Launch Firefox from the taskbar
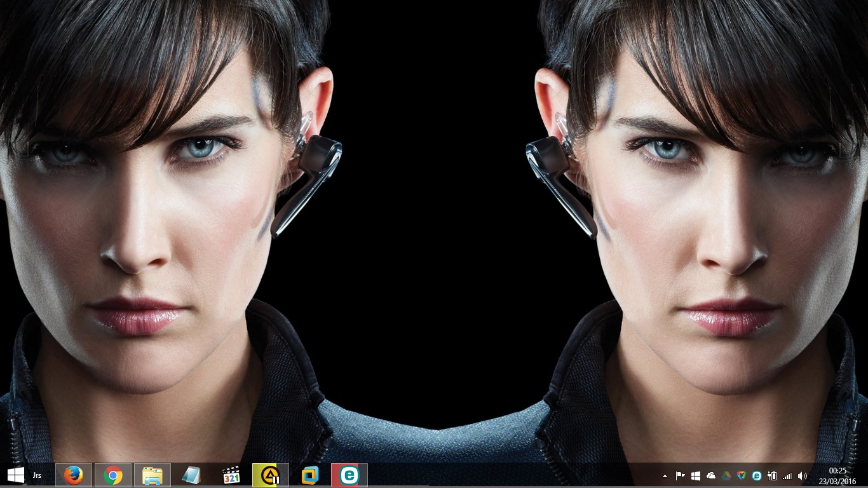868x488 pixels. [74, 475]
